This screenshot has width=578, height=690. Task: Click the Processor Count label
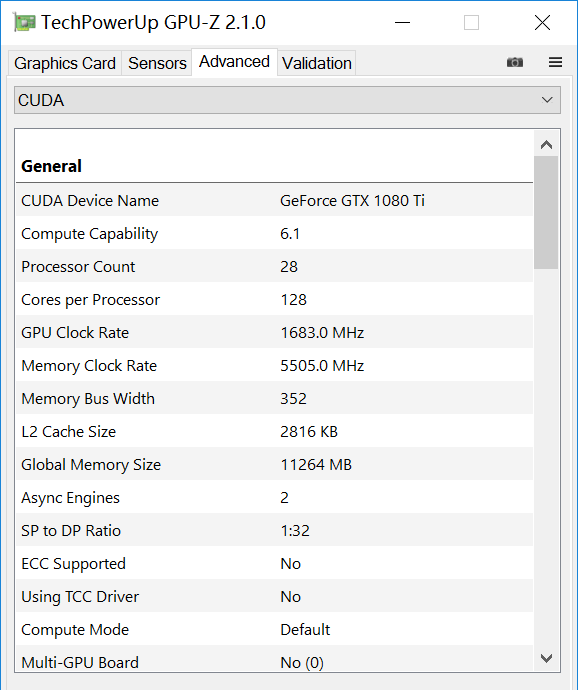(78, 267)
